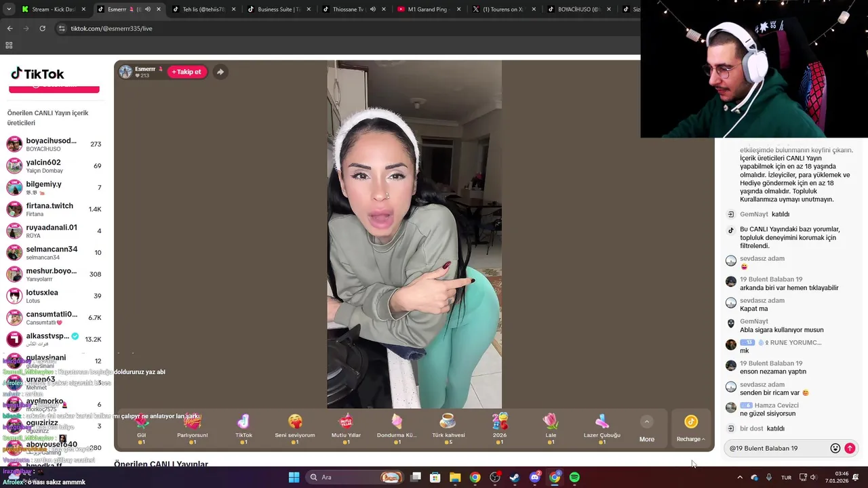Send the chat message with red arrow

(x=850, y=448)
